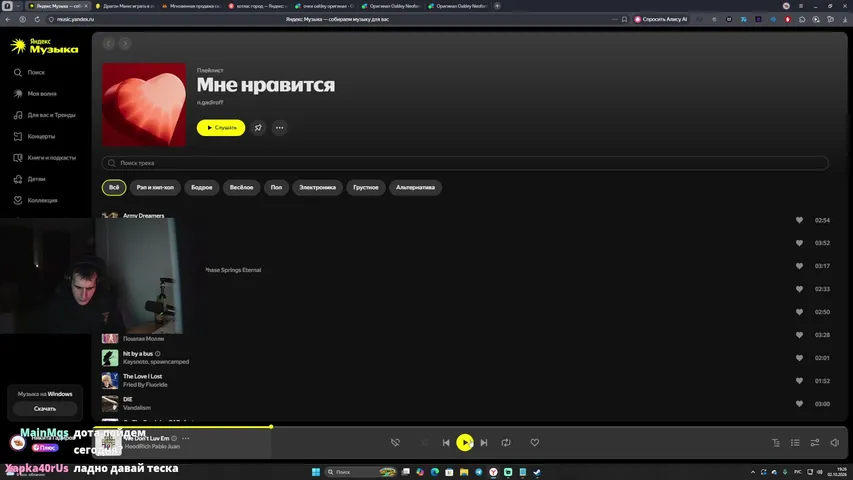The height and width of the screenshot is (480, 853).
Task: Navigate back with the page back arrow
Action: coord(109,44)
